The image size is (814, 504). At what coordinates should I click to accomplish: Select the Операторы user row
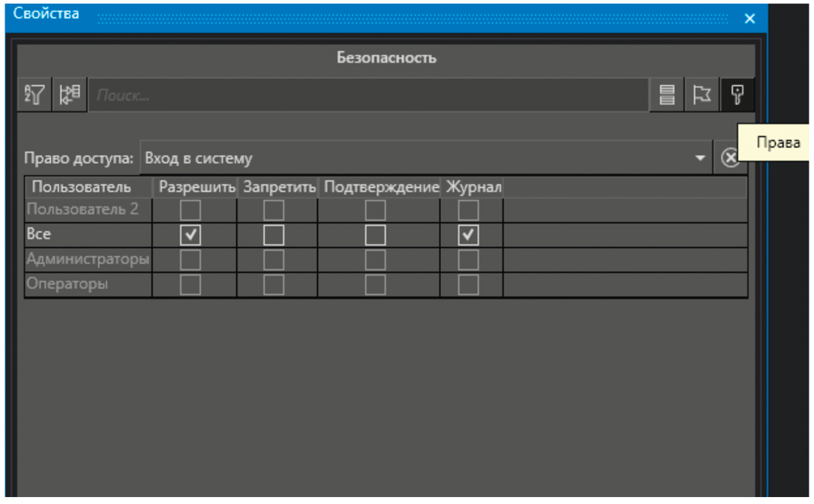70,284
